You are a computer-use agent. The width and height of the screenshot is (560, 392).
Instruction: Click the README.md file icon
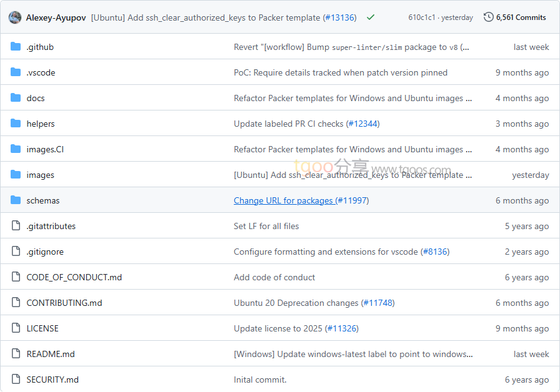(16, 354)
